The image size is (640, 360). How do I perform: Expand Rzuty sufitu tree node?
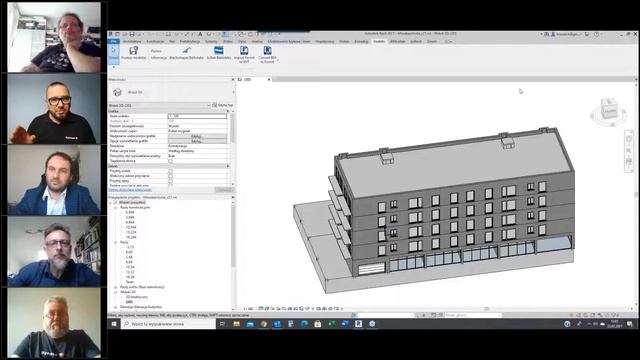point(116,287)
